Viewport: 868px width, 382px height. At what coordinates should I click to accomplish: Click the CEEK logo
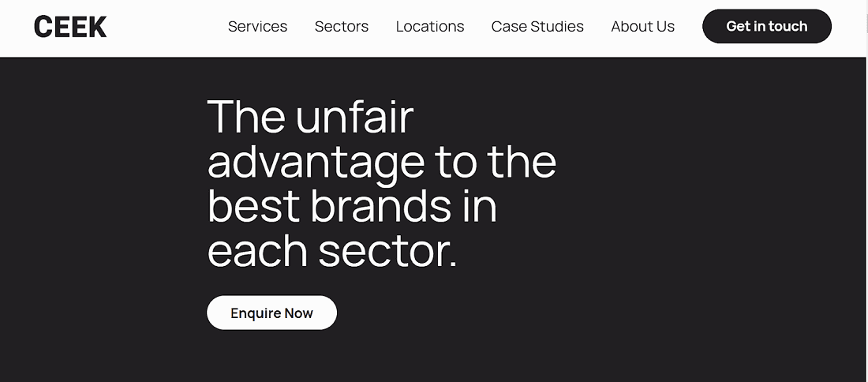(x=70, y=27)
